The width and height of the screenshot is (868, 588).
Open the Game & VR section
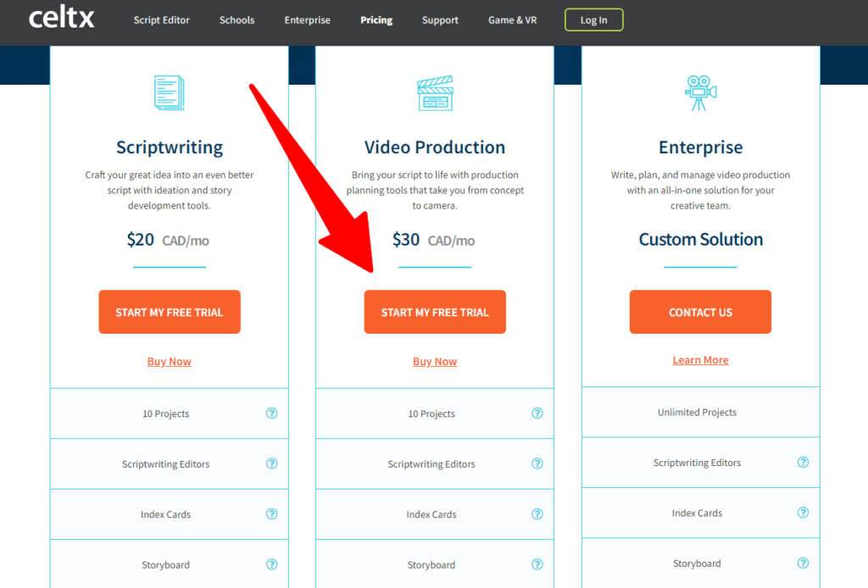512,19
